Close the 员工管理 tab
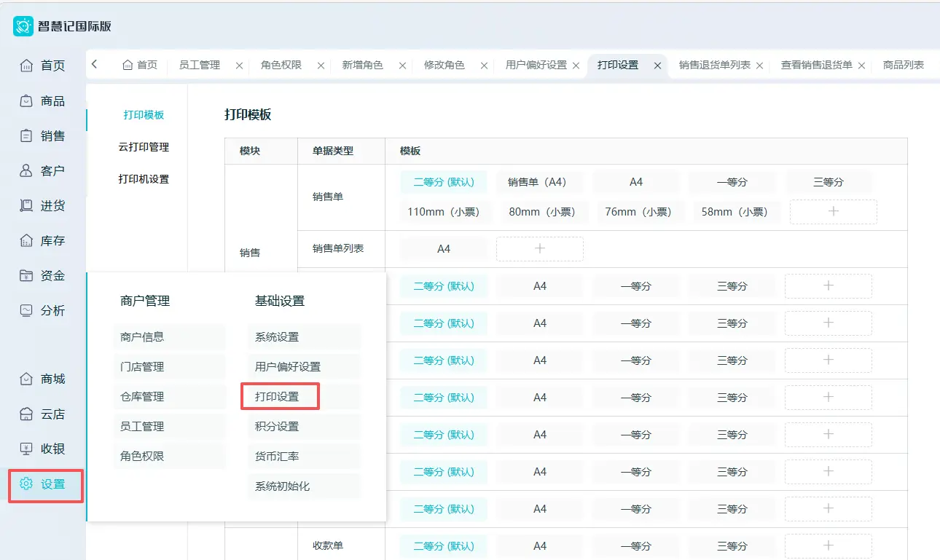Viewport: 940px width, 560px height. coord(239,66)
